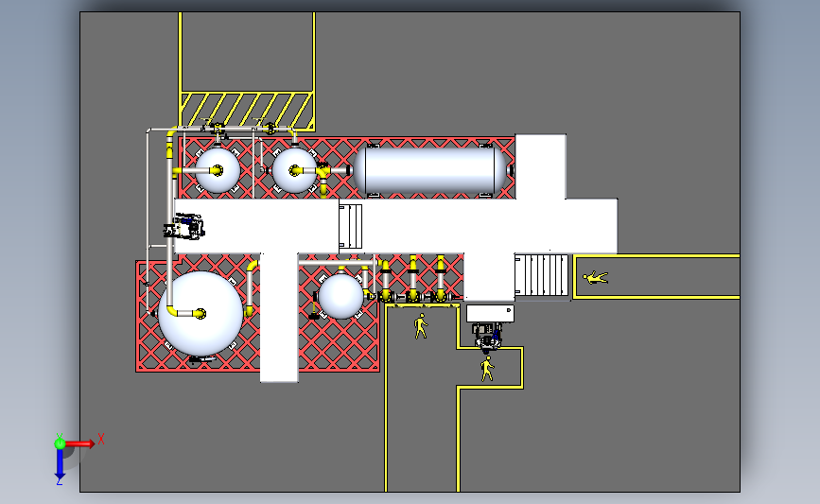This screenshot has width=820, height=504.
Task: Select the spherical tank left of cylindrical tank
Action: [x=294, y=170]
